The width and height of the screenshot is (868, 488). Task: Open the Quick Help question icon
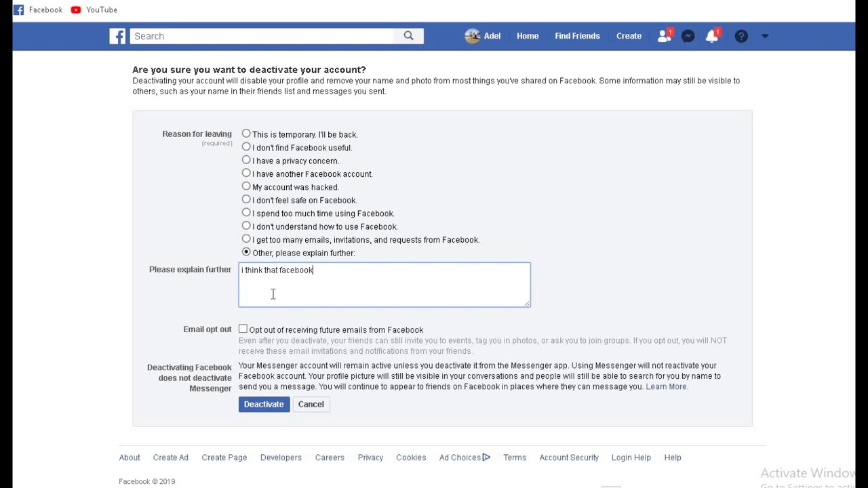coord(741,36)
